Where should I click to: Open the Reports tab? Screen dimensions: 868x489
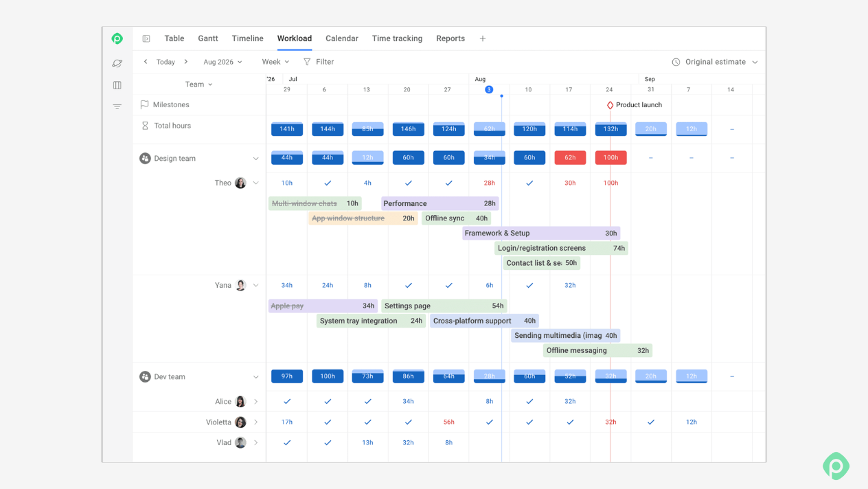click(x=450, y=38)
